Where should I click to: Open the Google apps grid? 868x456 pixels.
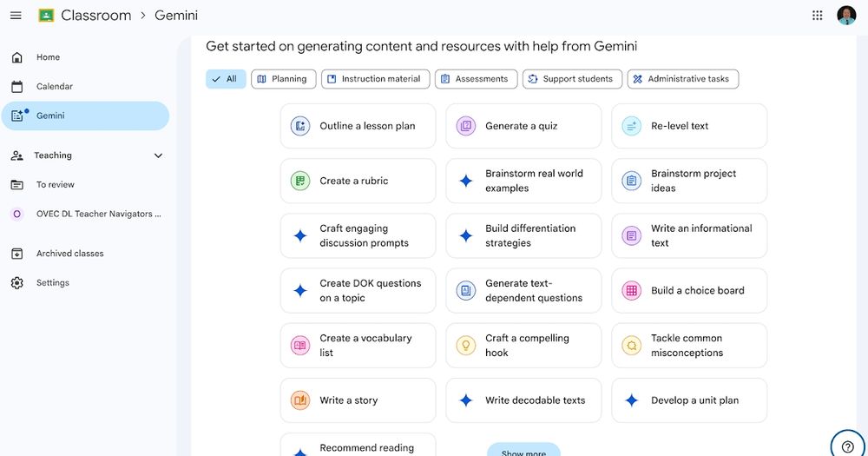[817, 16]
